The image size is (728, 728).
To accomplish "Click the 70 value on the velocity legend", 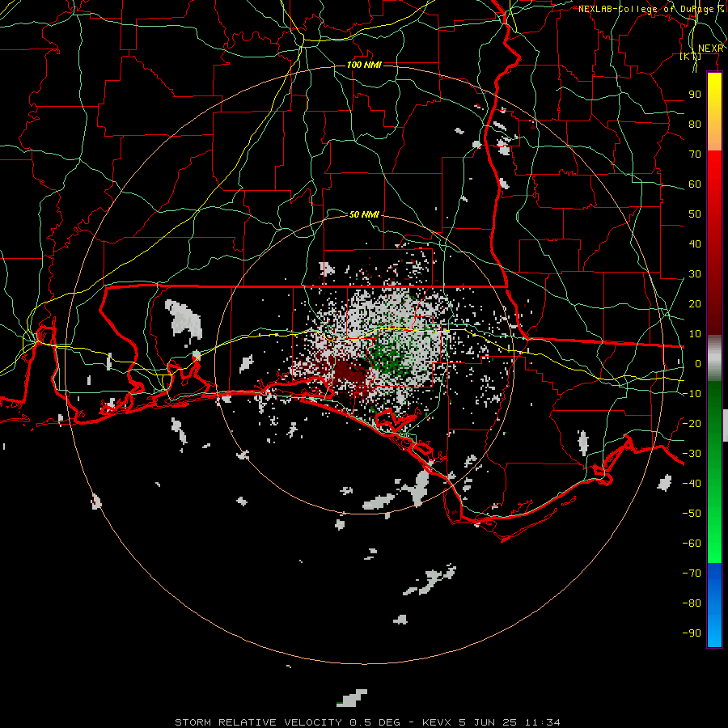I will click(x=695, y=154).
